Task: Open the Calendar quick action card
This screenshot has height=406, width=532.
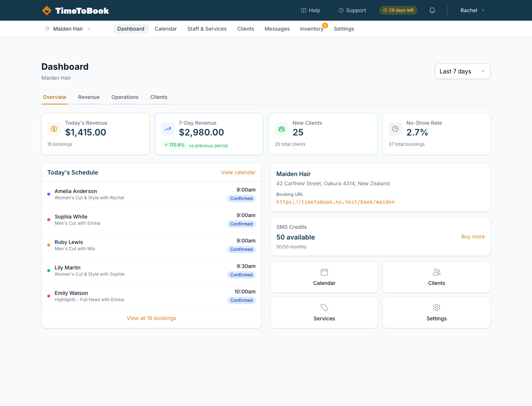Action: 324,277
